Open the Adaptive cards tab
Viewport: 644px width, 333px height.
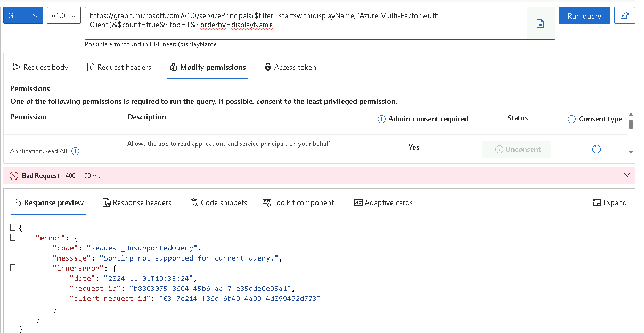coord(384,202)
